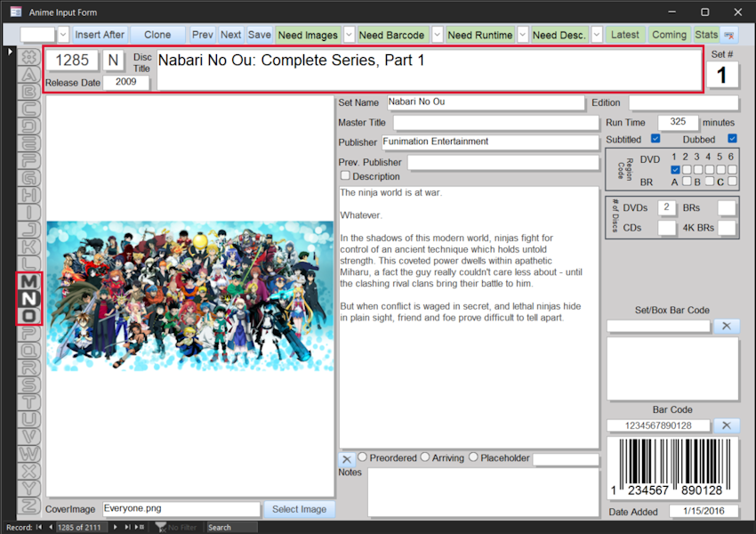Toggle the Subtitled checkbox
Screen dimensions: 756x534
coord(655,139)
